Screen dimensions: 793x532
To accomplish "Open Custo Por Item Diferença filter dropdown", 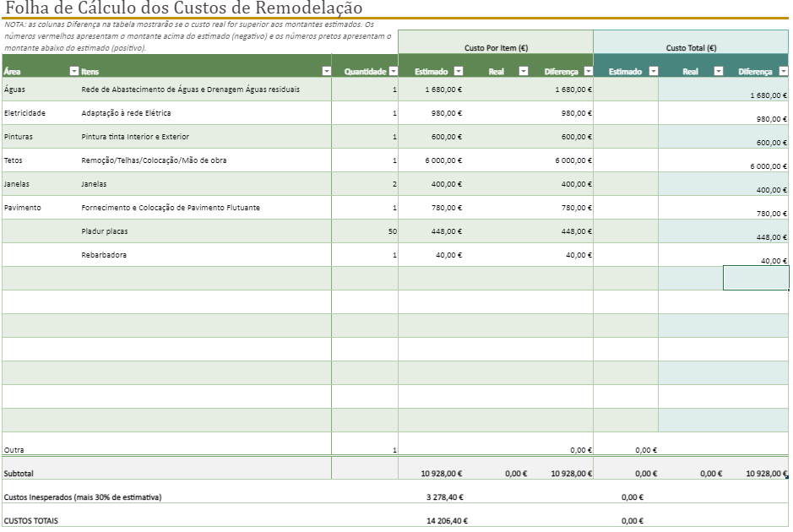I will [x=588, y=71].
